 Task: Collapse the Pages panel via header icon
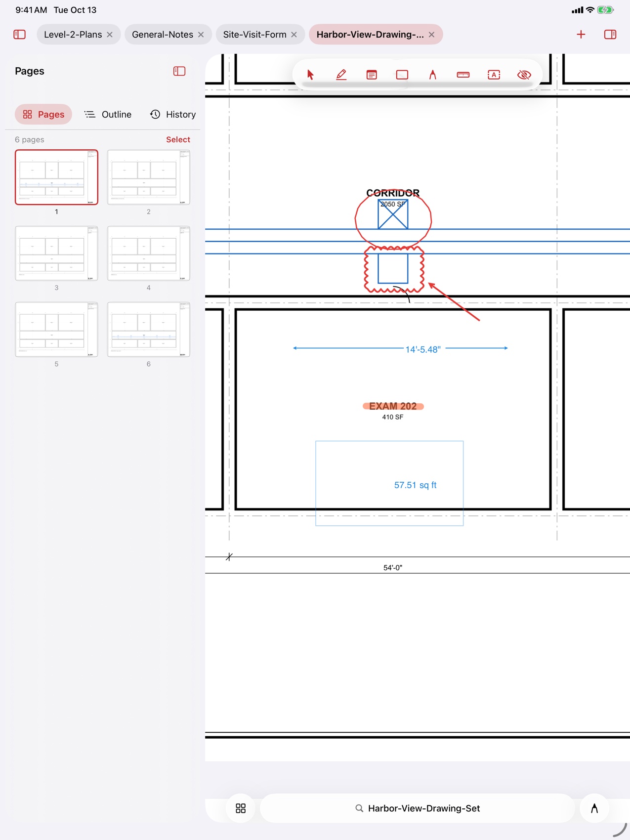pyautogui.click(x=179, y=71)
